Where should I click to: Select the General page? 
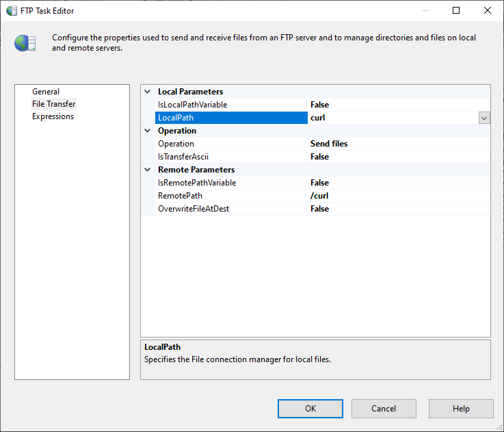pyautogui.click(x=46, y=92)
